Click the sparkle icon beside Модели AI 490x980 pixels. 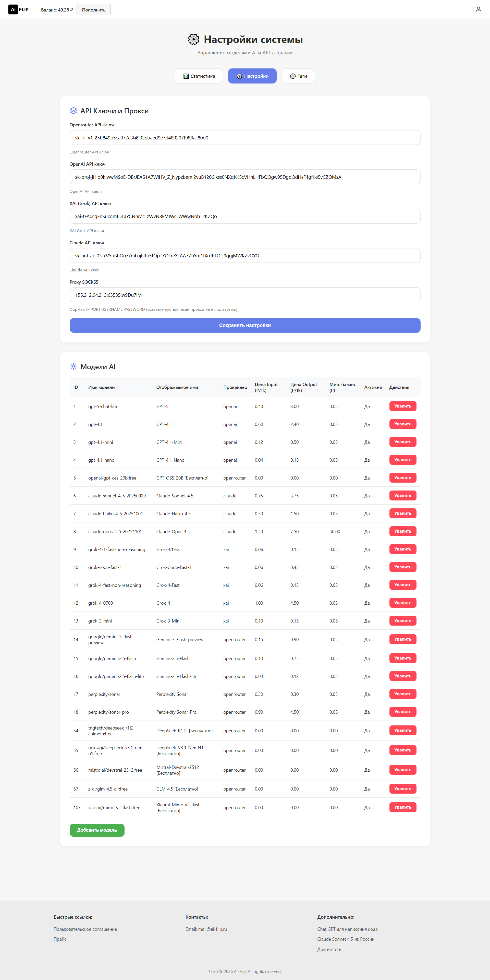pos(73,366)
